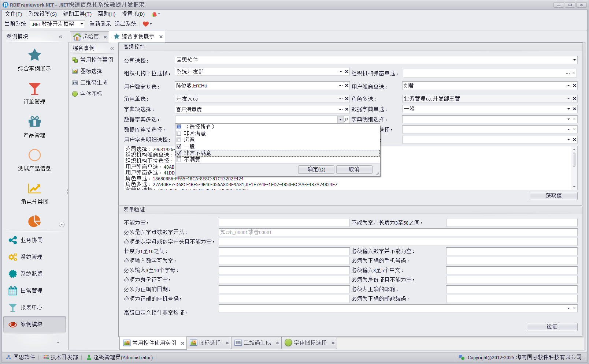Open the 订单管理 funnel icon
The width and height of the screenshot is (589, 364).
pyautogui.click(x=34, y=89)
